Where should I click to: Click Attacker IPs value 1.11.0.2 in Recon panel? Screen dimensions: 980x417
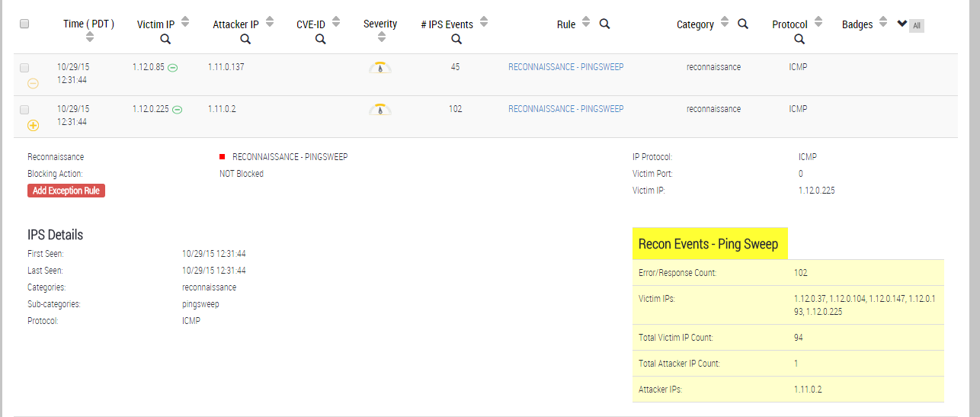808,389
